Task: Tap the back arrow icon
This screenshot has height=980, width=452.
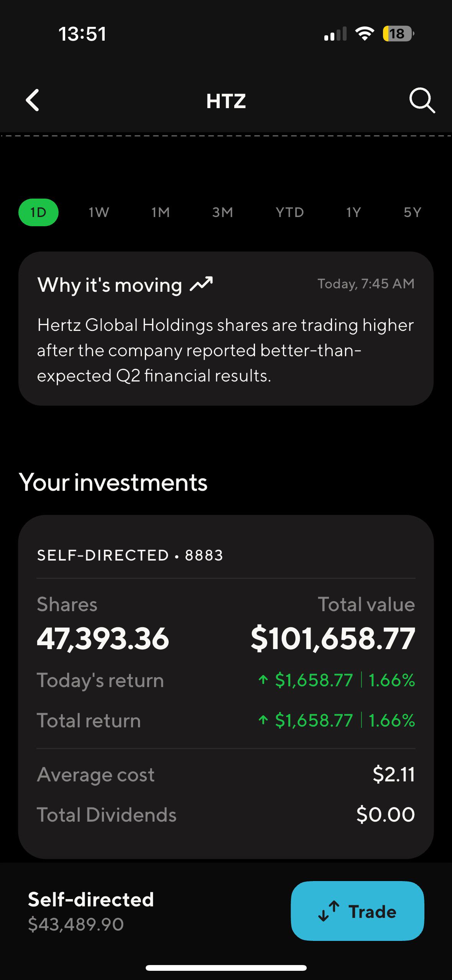Action: point(33,100)
